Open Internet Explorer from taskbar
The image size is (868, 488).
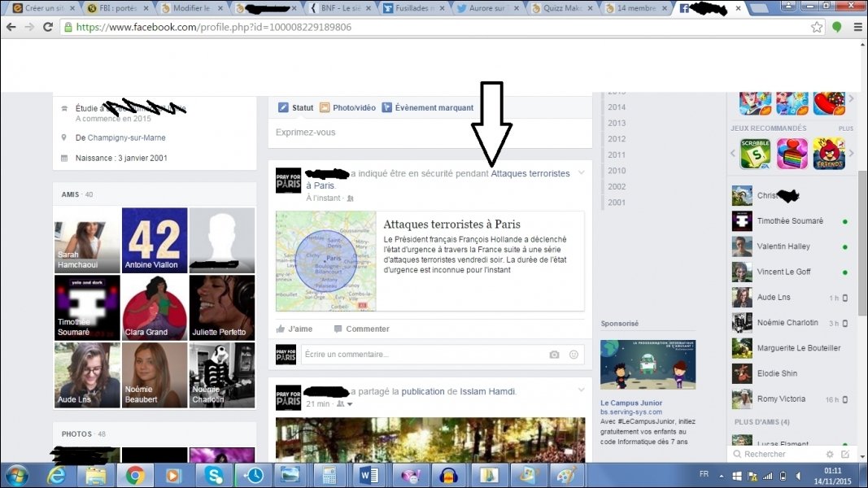tap(56, 475)
